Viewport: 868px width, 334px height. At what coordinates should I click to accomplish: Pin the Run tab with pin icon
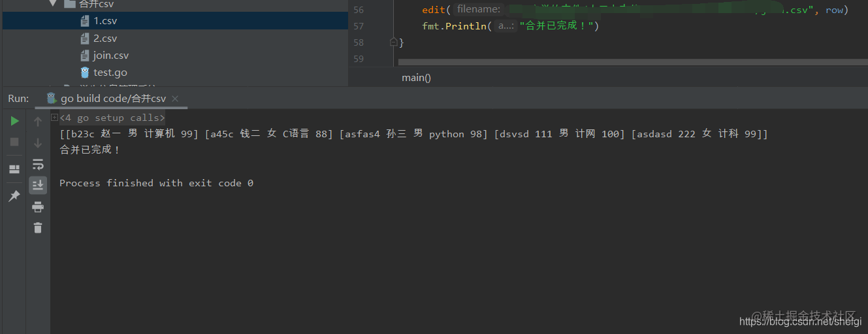click(14, 196)
